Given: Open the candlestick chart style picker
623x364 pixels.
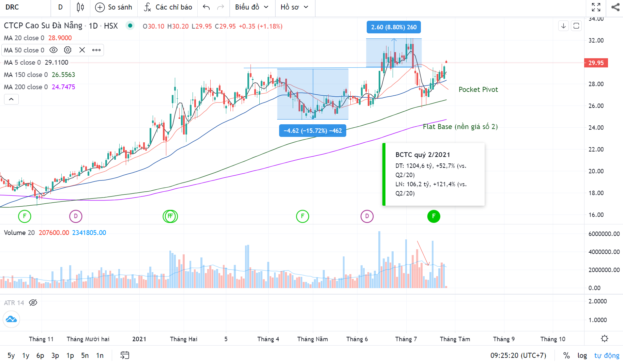Looking at the screenshot, I should pyautogui.click(x=80, y=7).
